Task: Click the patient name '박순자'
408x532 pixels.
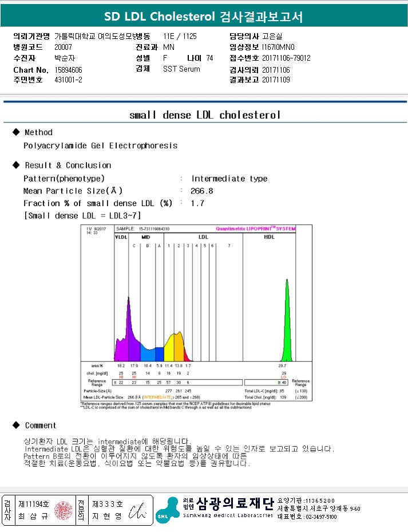Action: [65, 58]
